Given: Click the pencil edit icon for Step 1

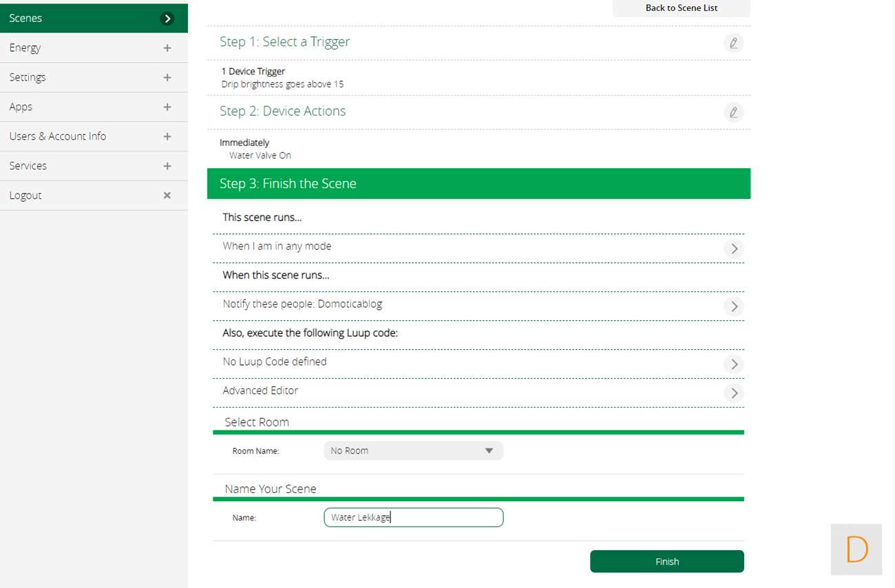Looking at the screenshot, I should pos(733,43).
